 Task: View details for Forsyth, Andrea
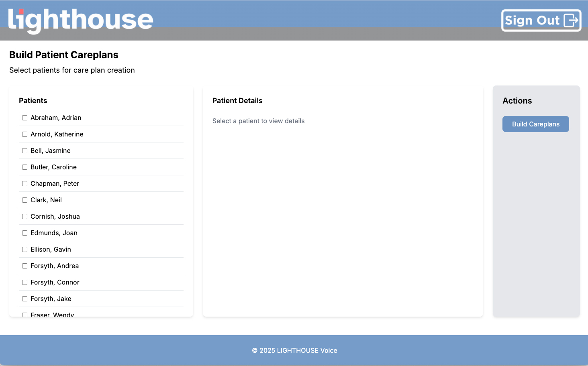55,266
